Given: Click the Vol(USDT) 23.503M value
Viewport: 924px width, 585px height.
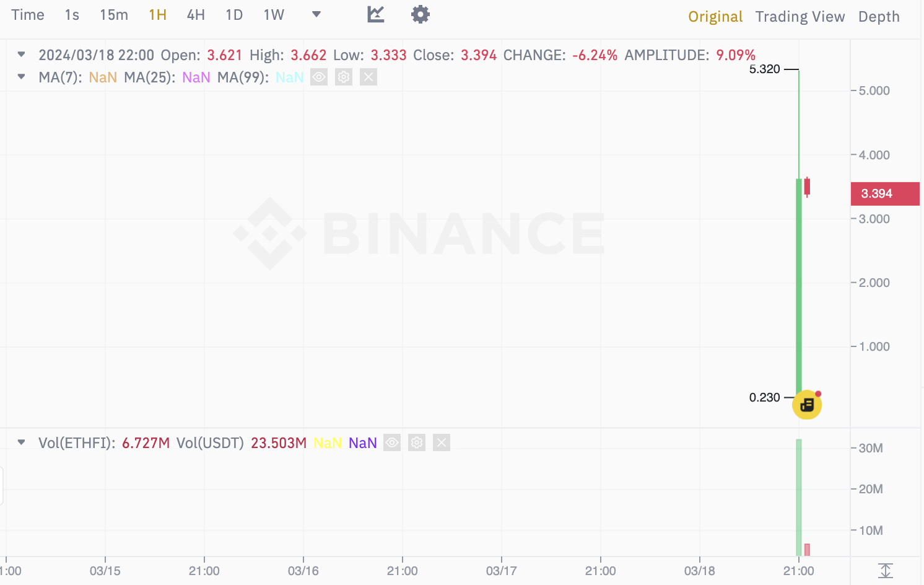Looking at the screenshot, I should pos(279,443).
